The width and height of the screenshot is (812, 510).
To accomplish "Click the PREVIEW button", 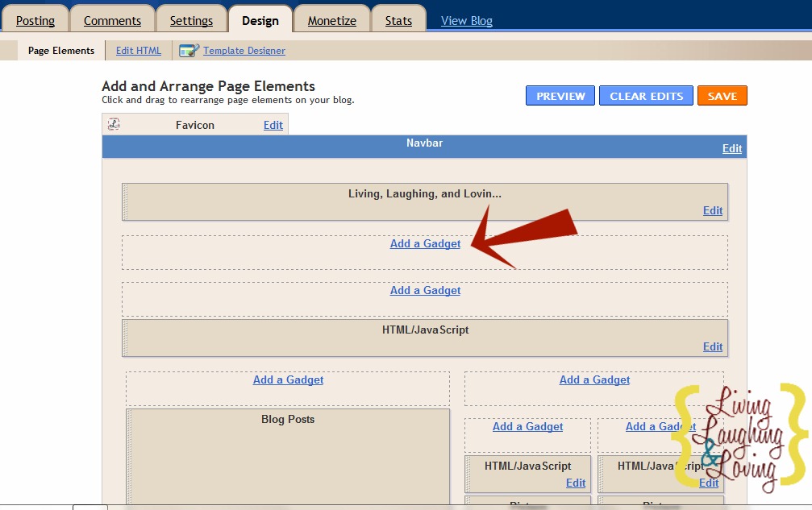I will (560, 96).
